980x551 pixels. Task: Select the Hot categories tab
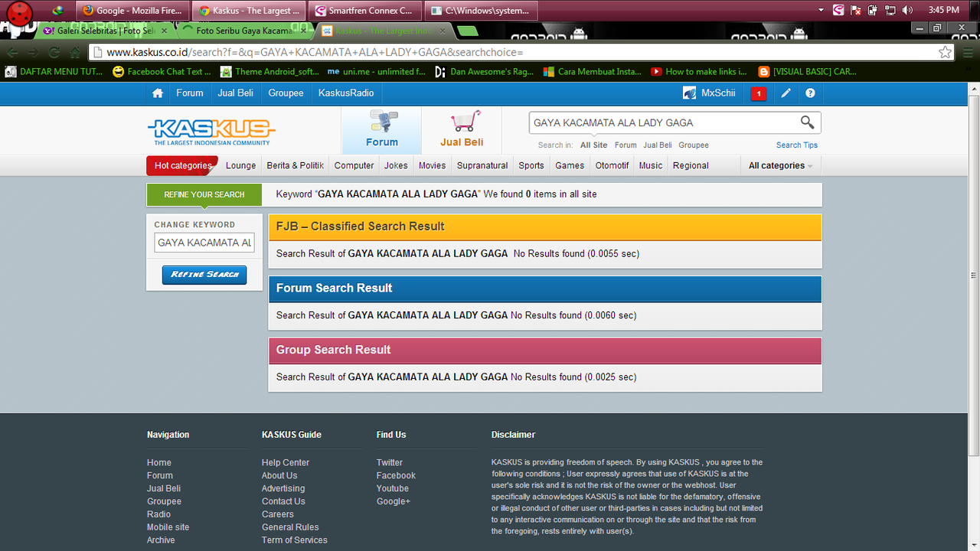(x=182, y=165)
